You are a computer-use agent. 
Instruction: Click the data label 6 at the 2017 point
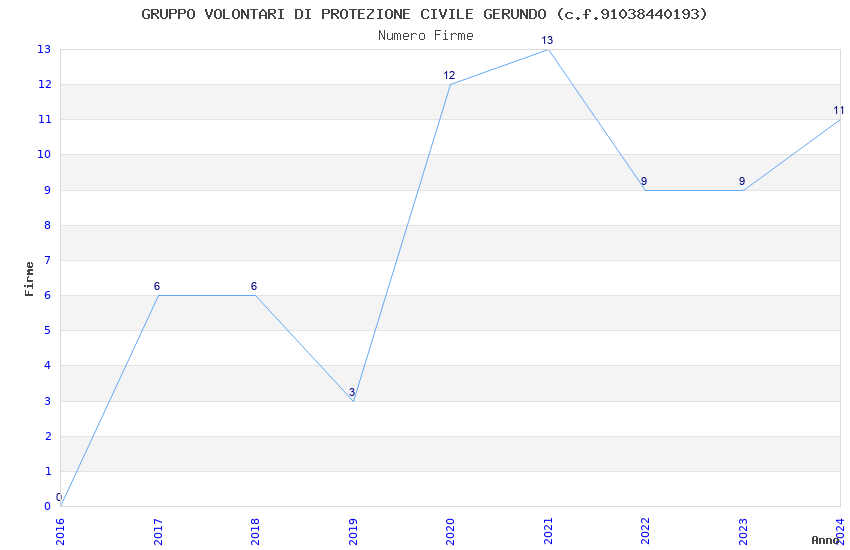[x=157, y=286]
